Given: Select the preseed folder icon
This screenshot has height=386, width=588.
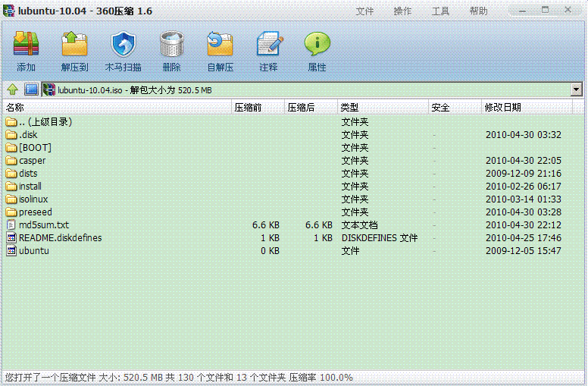Looking at the screenshot, I should (x=11, y=212).
